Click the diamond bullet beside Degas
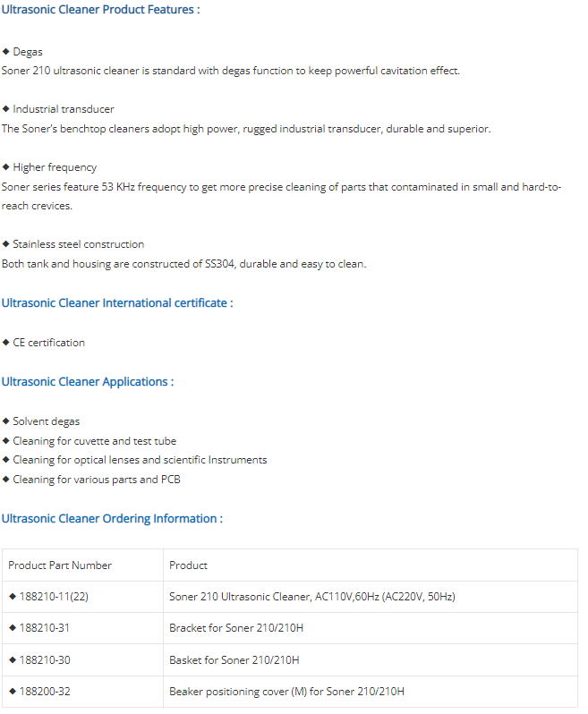This screenshot has width=588, height=714. pos(5,52)
